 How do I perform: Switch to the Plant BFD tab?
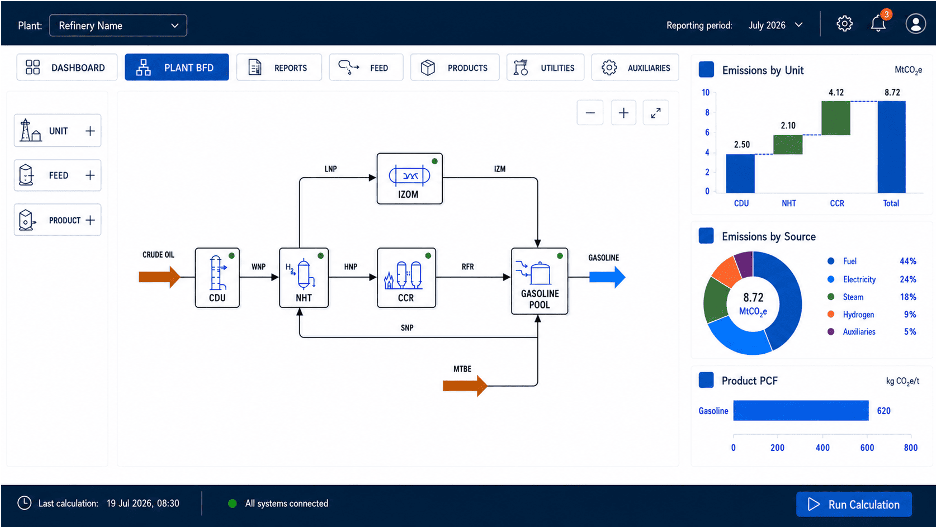177,67
